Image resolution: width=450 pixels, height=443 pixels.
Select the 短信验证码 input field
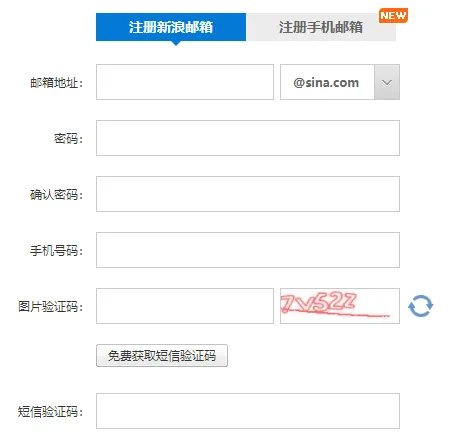248,411
